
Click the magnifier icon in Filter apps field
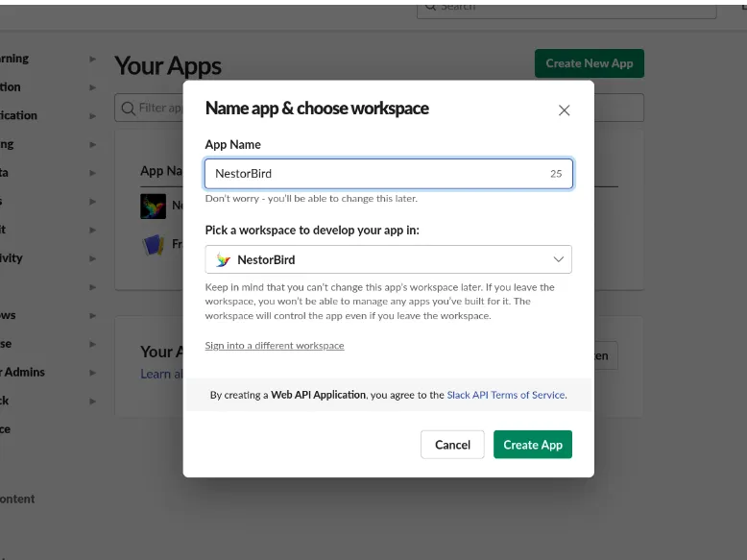[128, 109]
